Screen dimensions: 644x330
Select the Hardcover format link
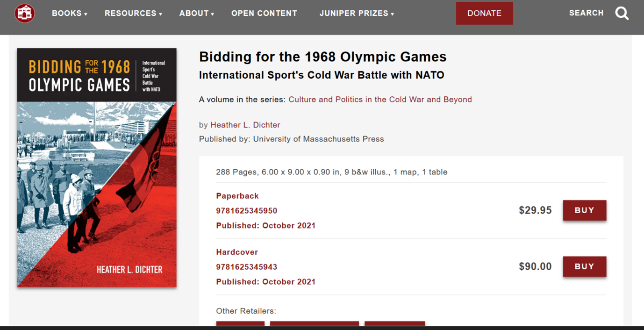[x=236, y=252]
